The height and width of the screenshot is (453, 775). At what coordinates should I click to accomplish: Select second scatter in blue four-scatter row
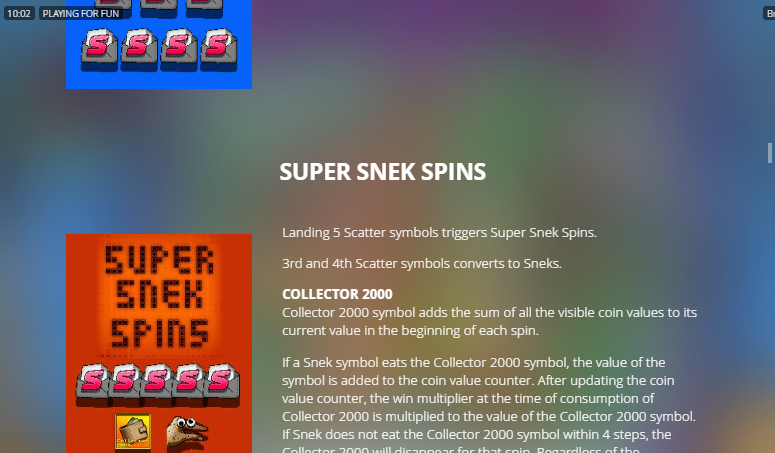138,48
